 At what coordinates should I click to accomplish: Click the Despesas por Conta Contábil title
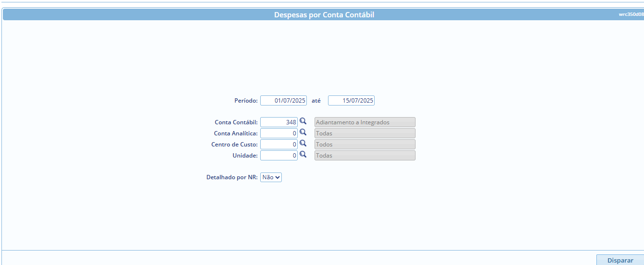324,15
